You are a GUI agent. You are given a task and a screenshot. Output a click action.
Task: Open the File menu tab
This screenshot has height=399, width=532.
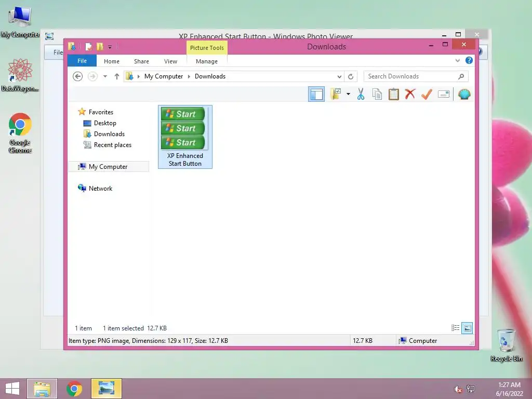click(x=82, y=61)
